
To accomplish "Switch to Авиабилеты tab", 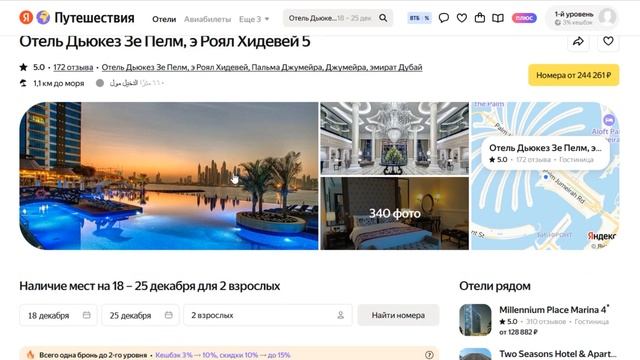I will click(207, 19).
